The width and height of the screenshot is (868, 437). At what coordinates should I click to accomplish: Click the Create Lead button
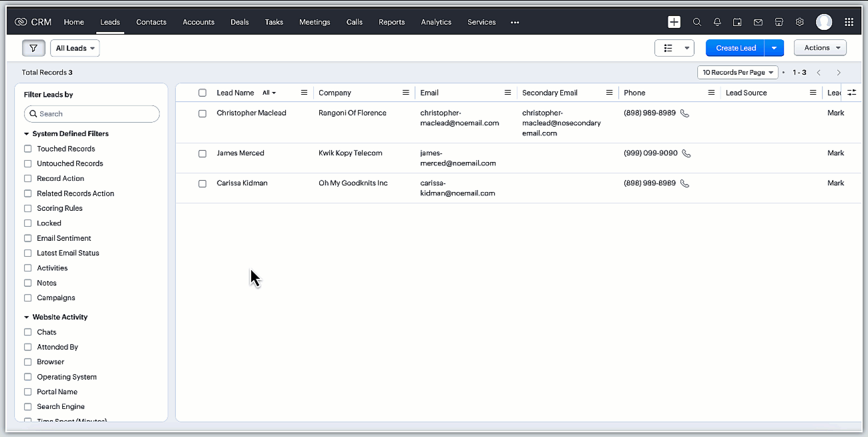735,48
